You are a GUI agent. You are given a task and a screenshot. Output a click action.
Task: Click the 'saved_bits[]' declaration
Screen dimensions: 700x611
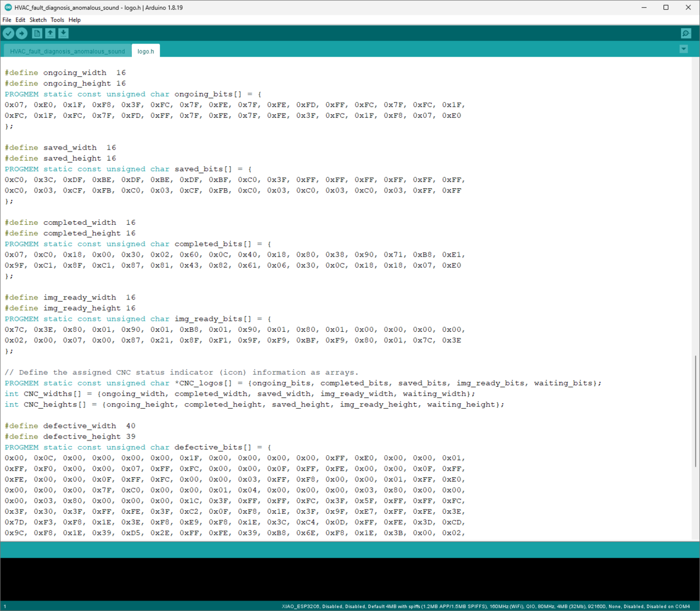(x=128, y=169)
